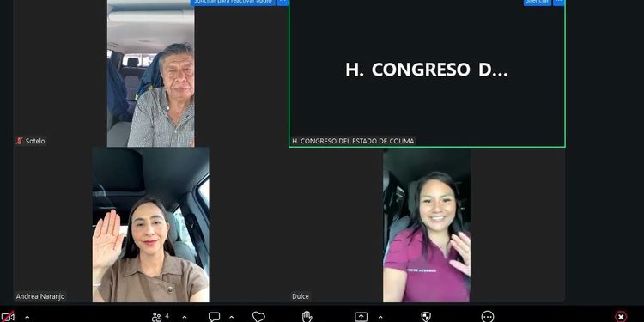Click the 'Dulce' name label
This screenshot has width=644, height=322.
coord(301,296)
